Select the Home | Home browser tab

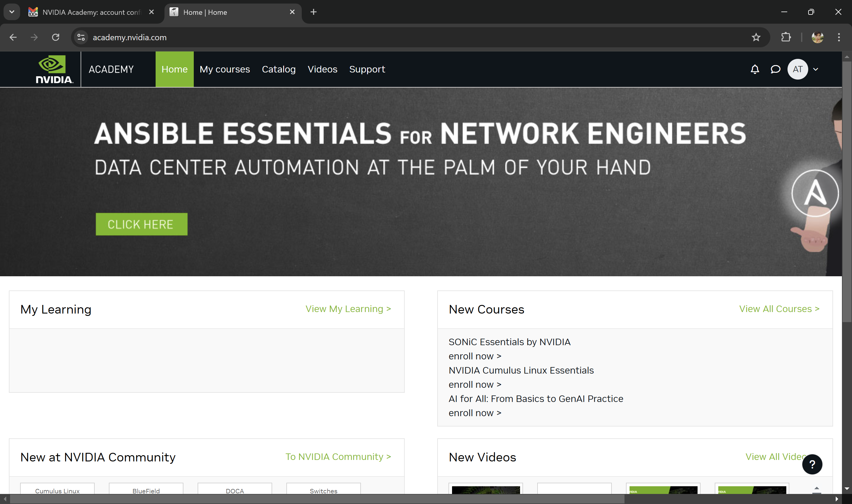pos(233,12)
